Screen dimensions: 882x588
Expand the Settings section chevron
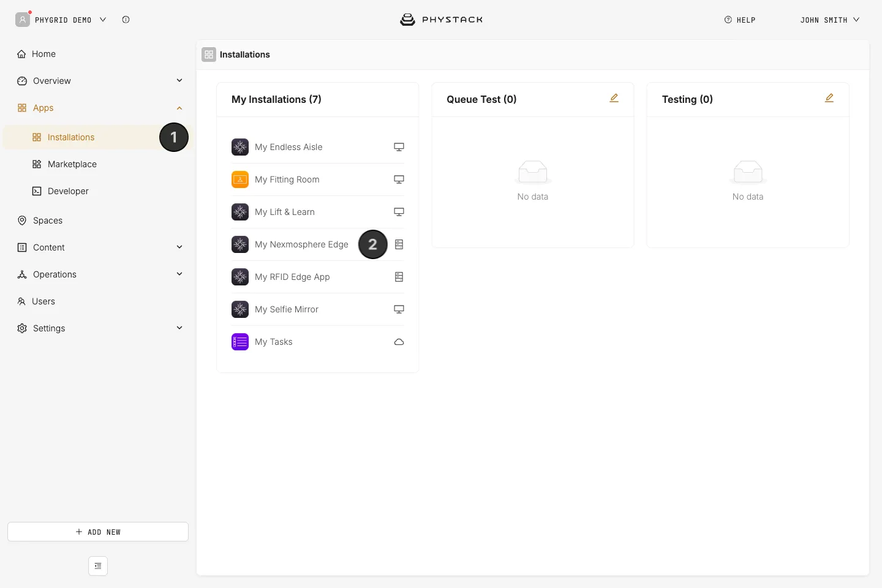[x=179, y=328]
